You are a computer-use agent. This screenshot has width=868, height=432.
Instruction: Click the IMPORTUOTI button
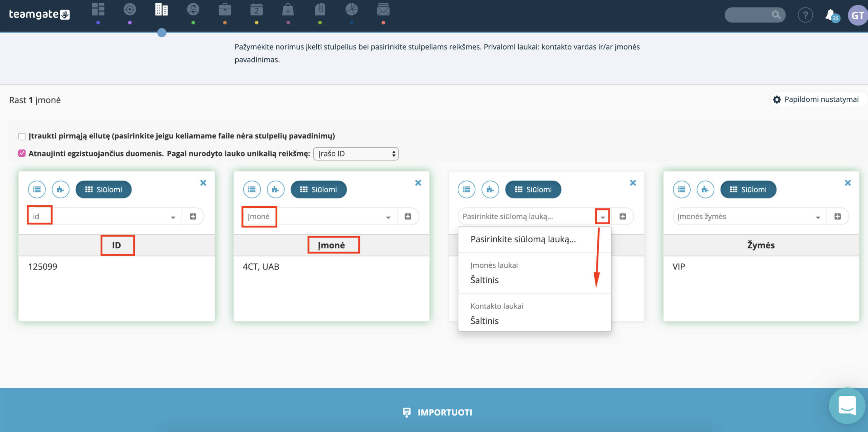point(437,412)
